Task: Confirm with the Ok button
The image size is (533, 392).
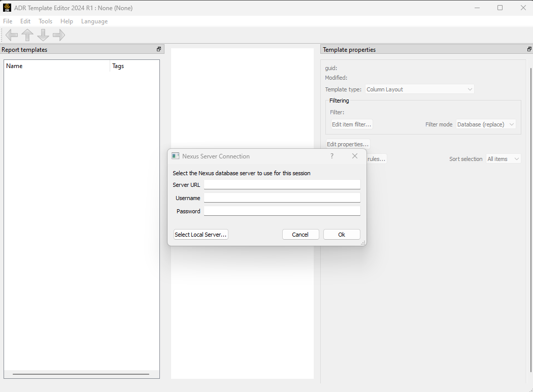Action: pyautogui.click(x=342, y=235)
